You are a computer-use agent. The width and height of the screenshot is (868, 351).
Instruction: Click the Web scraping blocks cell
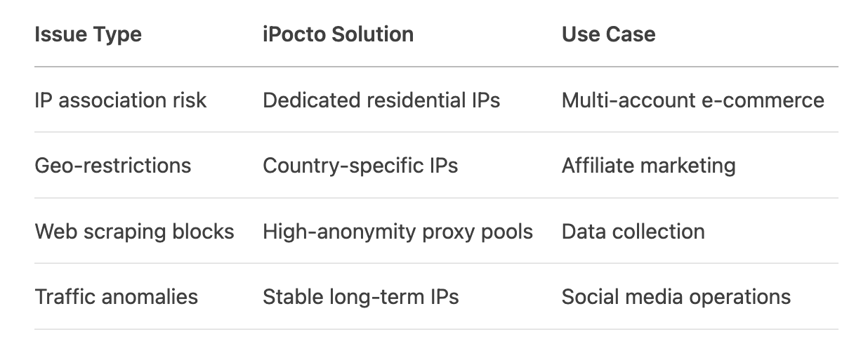(x=134, y=232)
